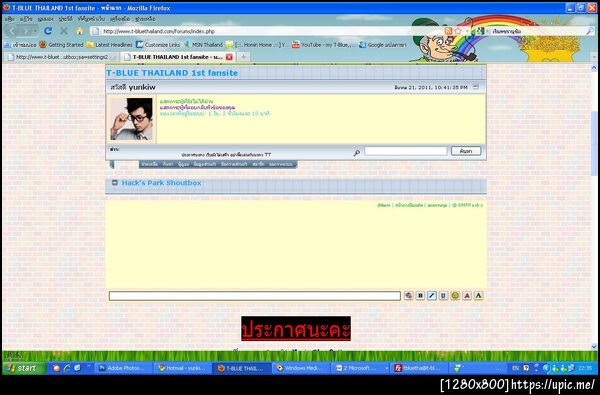Click the yunkiw user avatar photo
The width and height of the screenshot is (600, 395).
click(x=131, y=119)
